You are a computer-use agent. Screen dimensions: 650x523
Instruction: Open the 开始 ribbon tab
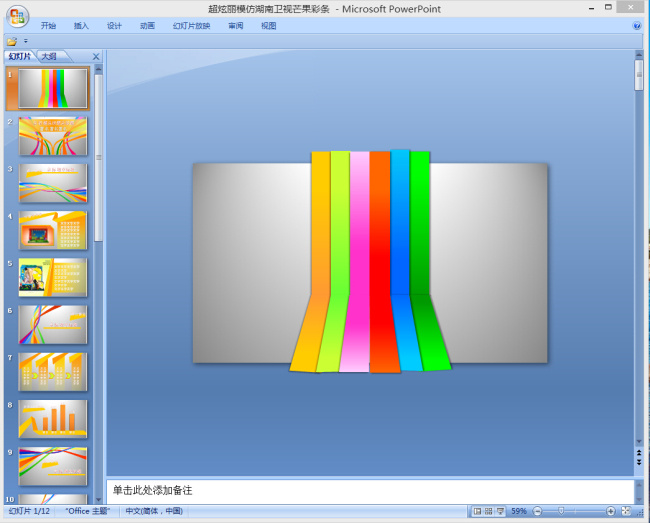pyautogui.click(x=48, y=26)
